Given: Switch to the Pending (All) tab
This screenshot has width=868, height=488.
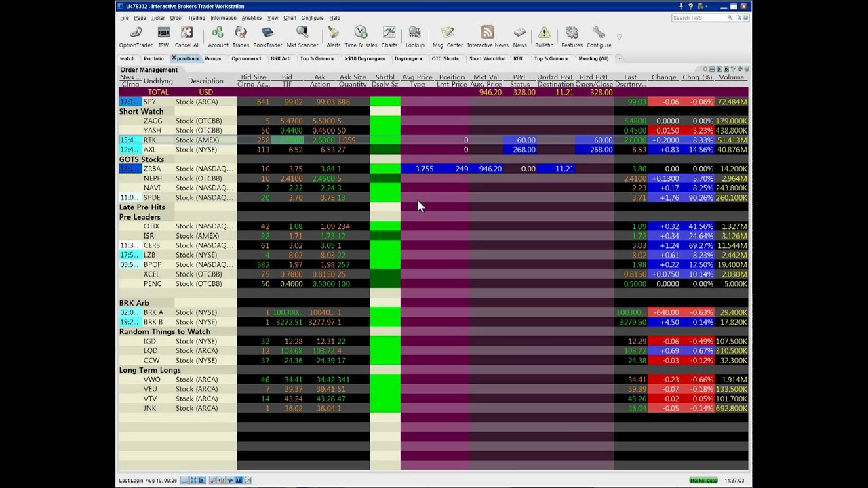Looking at the screenshot, I should (593, 58).
